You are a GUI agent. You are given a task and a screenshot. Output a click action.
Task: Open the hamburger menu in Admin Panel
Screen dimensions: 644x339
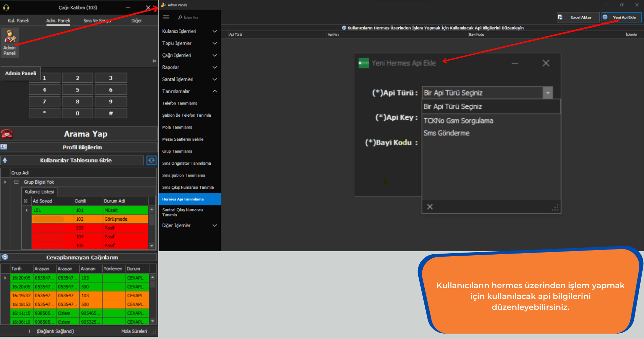pos(166,17)
